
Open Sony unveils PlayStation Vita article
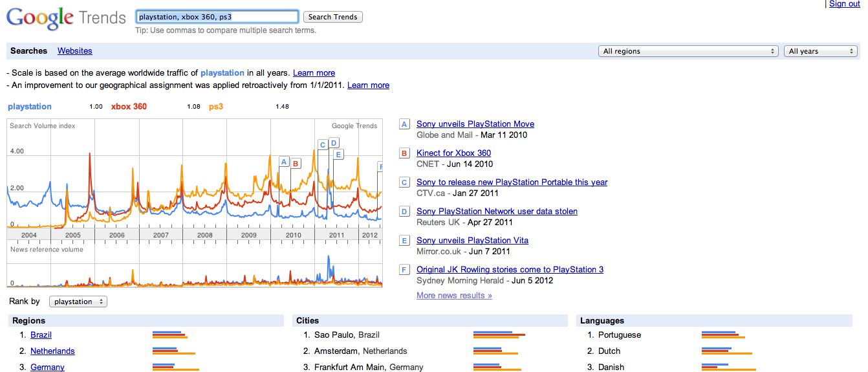click(472, 241)
